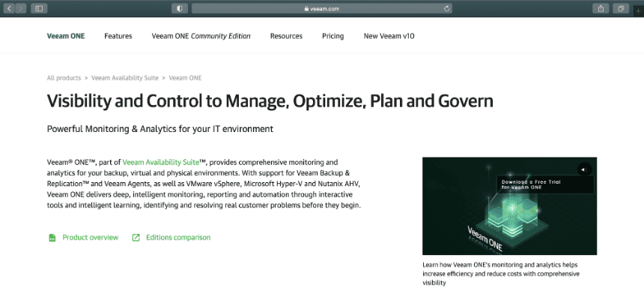Select the Veeam ONE navigation tab

tap(66, 36)
